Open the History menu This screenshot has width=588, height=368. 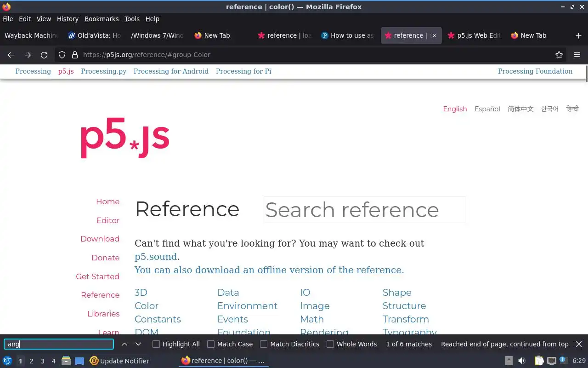pyautogui.click(x=68, y=19)
